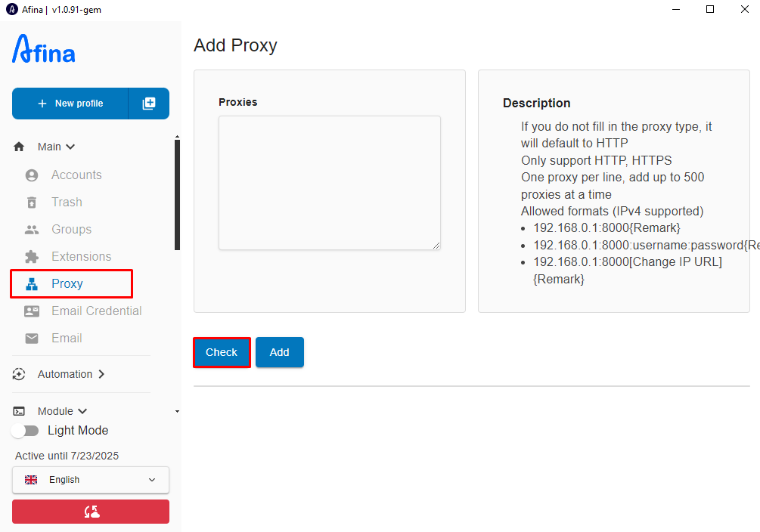760x532 pixels.
Task: Click the Afina logo
Action: 44,49
